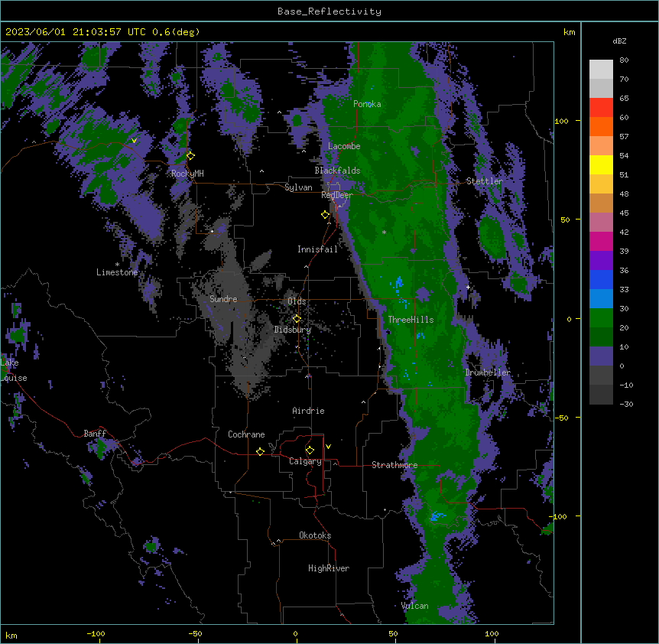Select the yellow diamond marker above Calgary label

point(310,450)
